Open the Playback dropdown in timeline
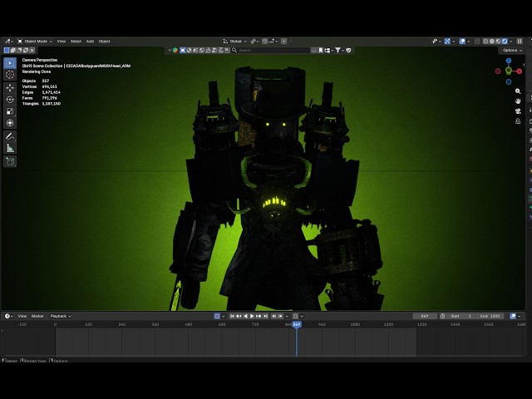 pos(61,316)
